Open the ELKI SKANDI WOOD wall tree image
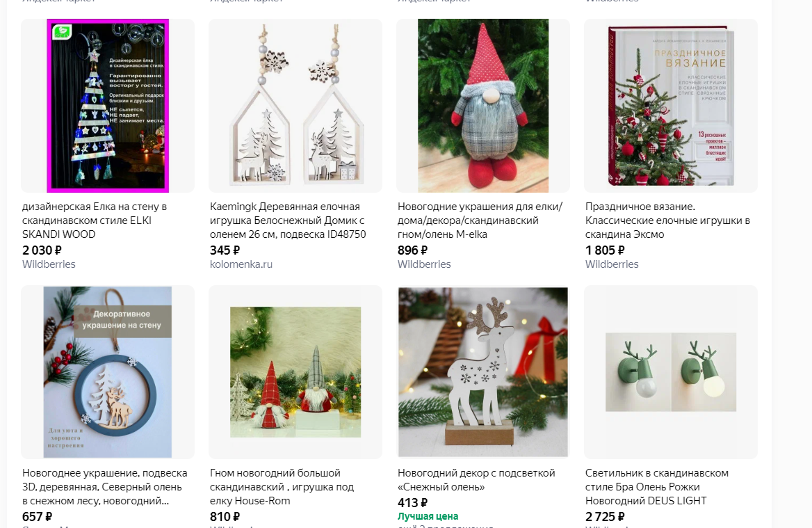Image resolution: width=812 pixels, height=528 pixels. tap(108, 106)
